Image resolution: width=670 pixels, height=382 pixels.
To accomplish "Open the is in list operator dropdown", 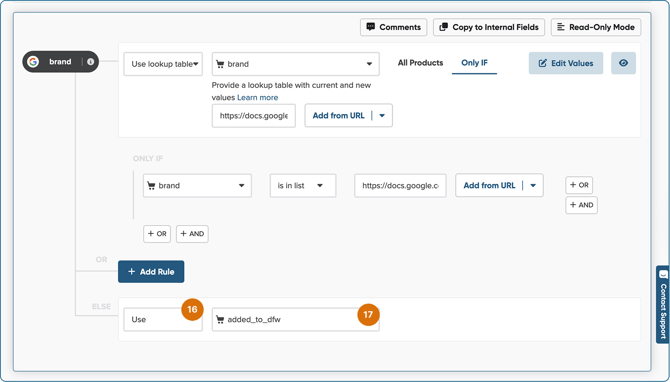I will point(303,185).
